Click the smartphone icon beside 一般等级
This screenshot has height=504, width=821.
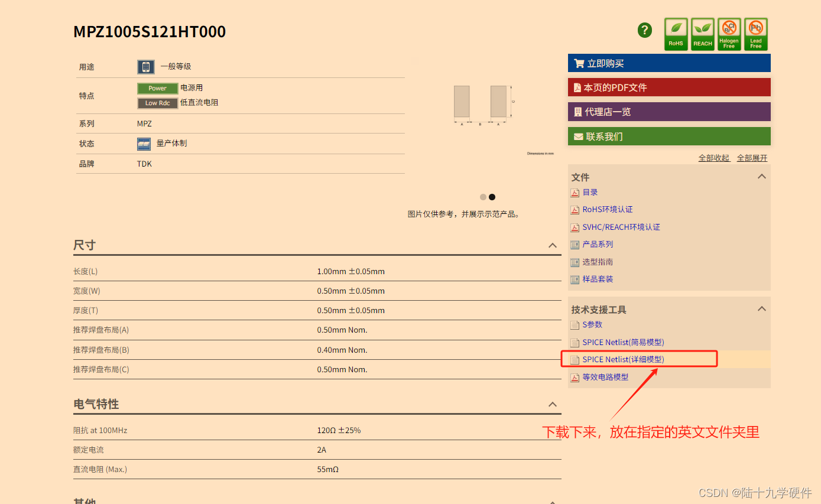click(x=146, y=67)
